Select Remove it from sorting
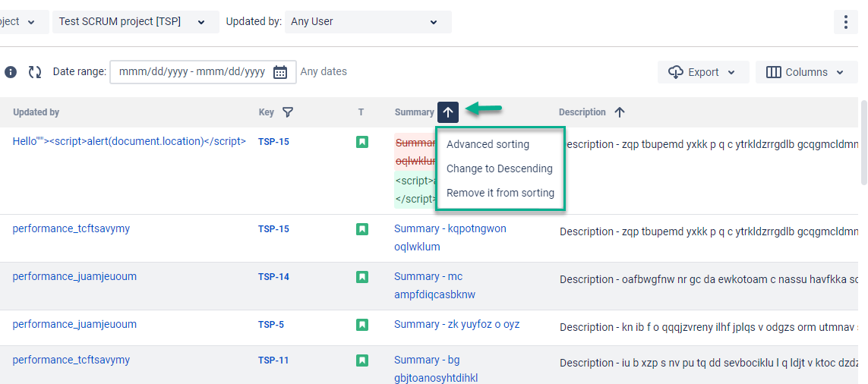 coord(500,193)
